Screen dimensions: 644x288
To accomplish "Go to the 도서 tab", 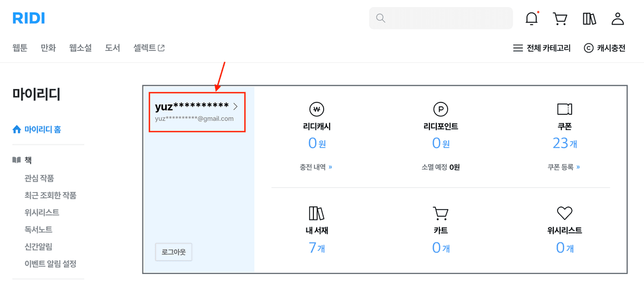I will (113, 48).
